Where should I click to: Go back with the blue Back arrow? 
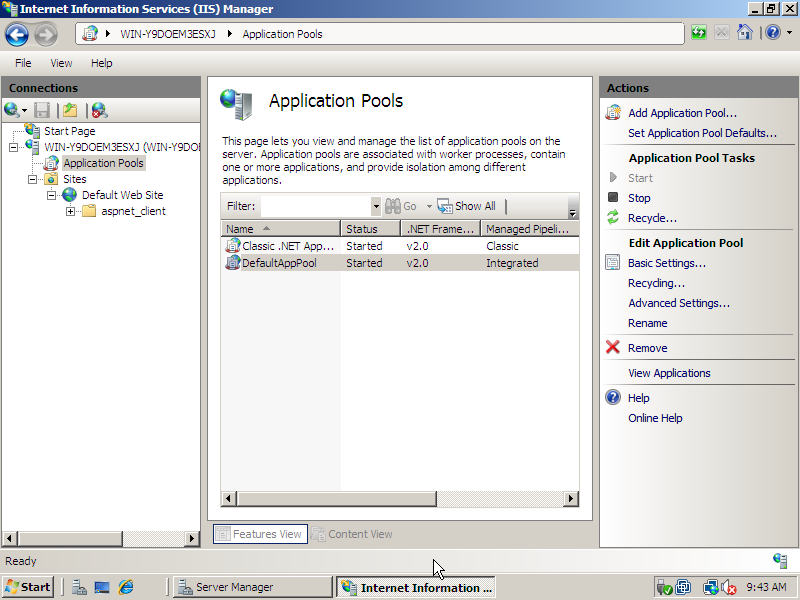click(17, 35)
